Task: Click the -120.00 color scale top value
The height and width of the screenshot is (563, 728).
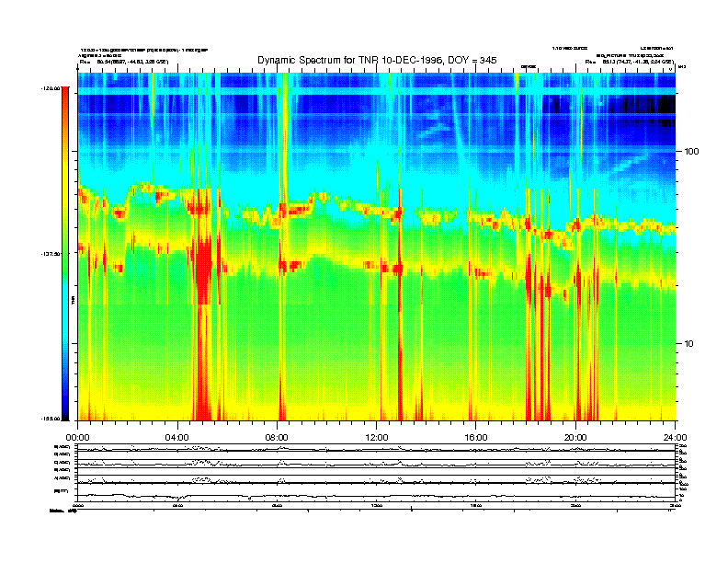Action: pyautogui.click(x=51, y=87)
